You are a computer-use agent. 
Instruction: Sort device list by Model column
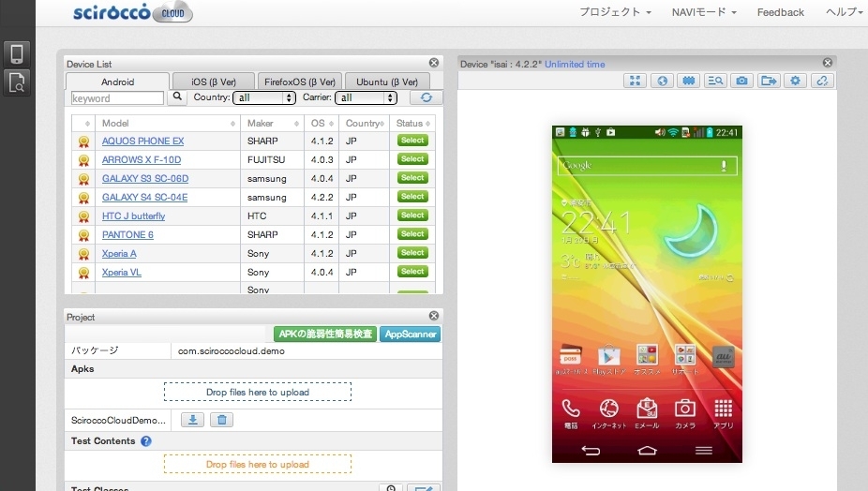point(169,123)
